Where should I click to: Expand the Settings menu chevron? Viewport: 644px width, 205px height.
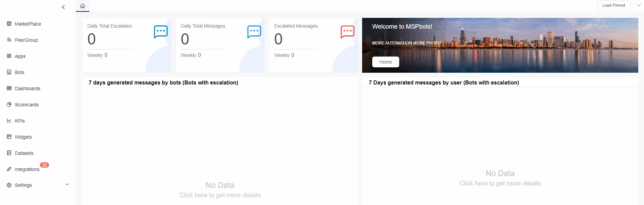coord(67,184)
